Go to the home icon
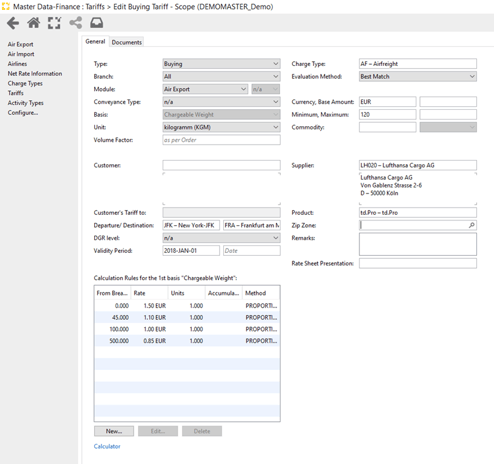 (x=34, y=23)
